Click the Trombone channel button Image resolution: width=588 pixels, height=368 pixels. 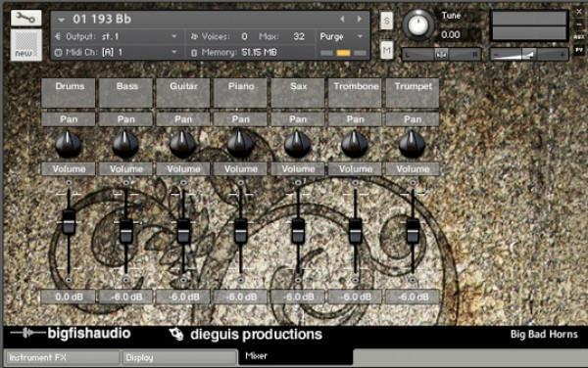(355, 93)
